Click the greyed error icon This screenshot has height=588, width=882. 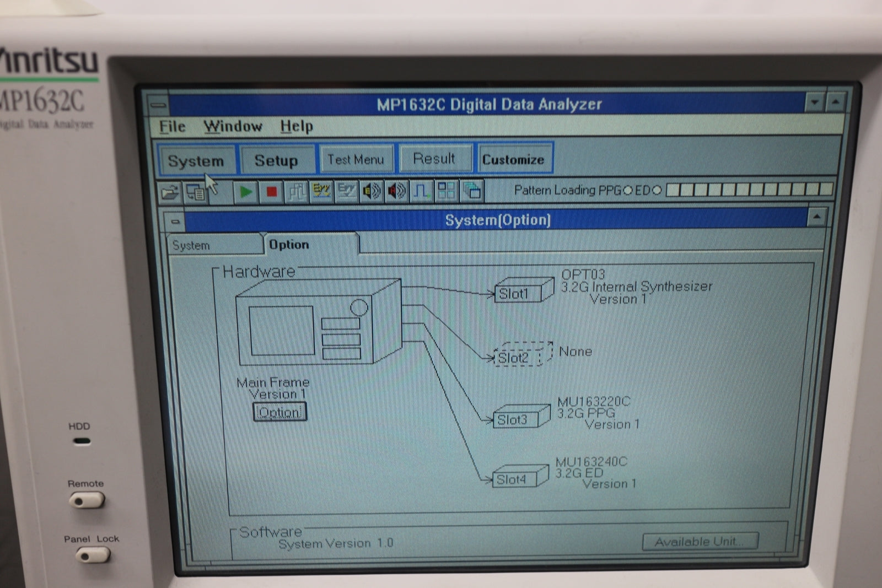point(347,192)
